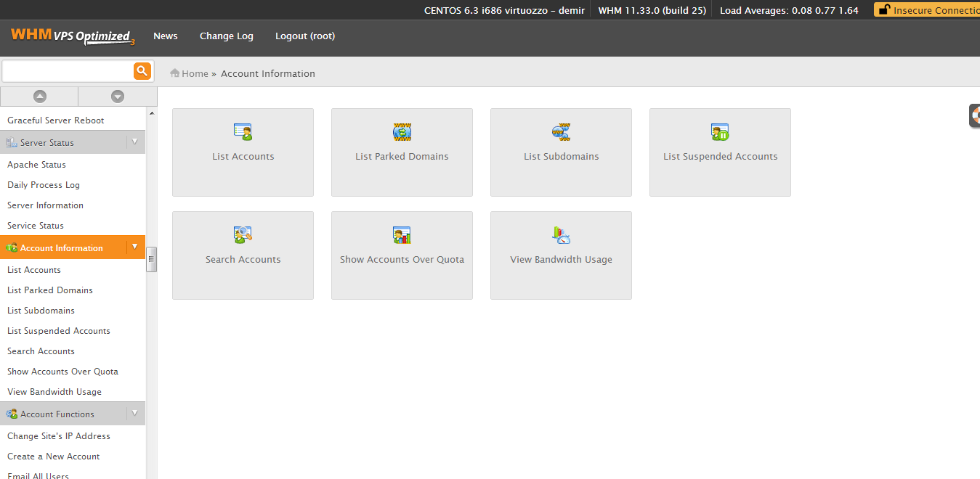Image resolution: width=980 pixels, height=479 pixels.
Task: Click the List Accounts tile icon
Action: point(243,132)
